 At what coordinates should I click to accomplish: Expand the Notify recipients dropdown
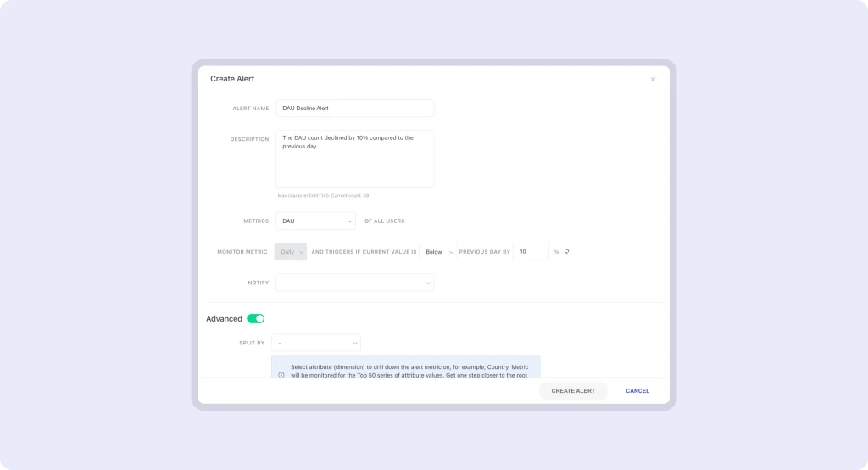point(354,283)
